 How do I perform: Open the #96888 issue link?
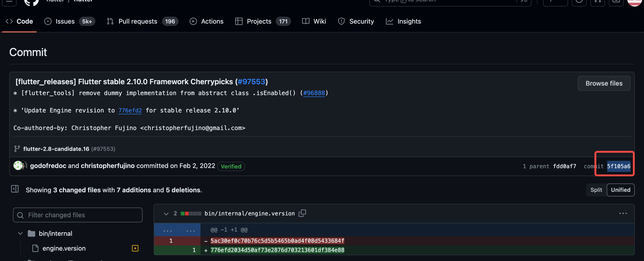(314, 93)
